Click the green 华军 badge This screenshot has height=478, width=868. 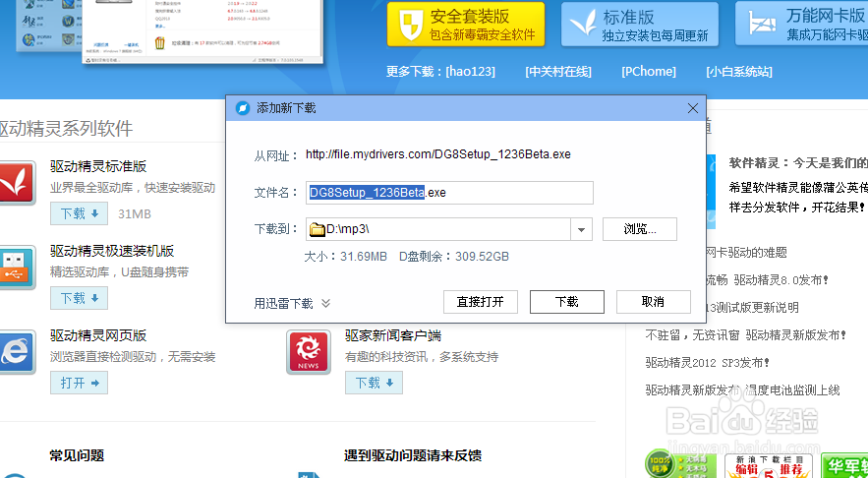844,466
